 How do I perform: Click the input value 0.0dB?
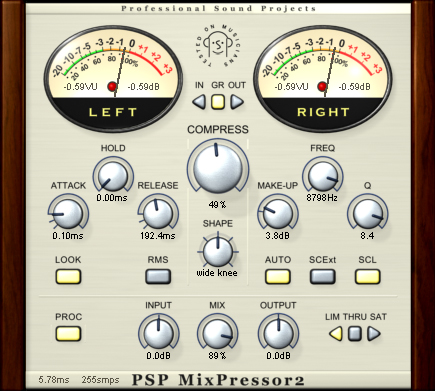point(158,356)
